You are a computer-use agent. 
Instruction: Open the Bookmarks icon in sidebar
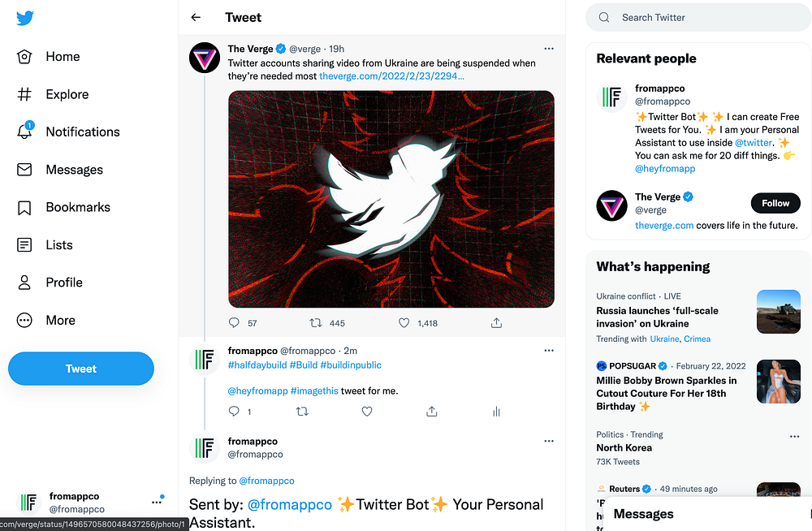click(x=24, y=207)
